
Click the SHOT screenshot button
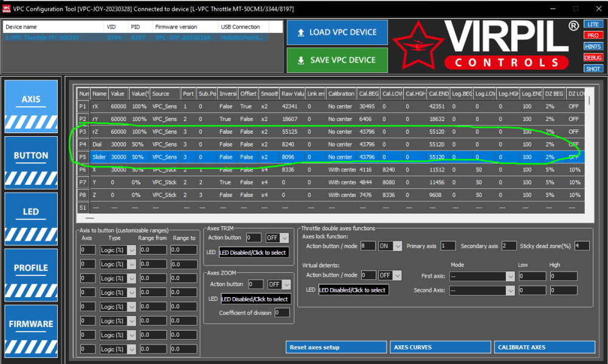tap(593, 69)
